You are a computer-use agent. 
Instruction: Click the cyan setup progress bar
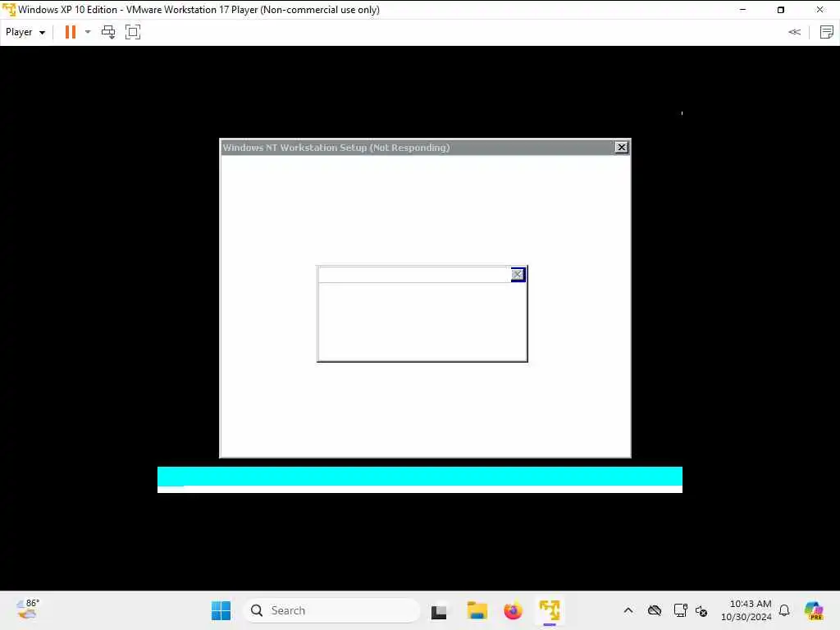(420, 477)
